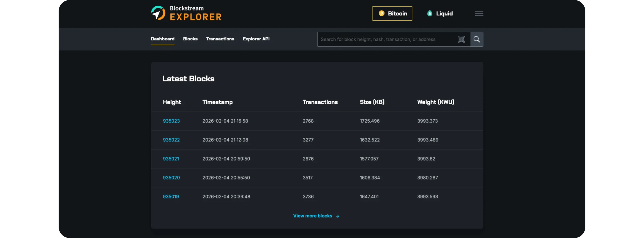
Task: Navigate to Explorer API page
Action: coord(256,39)
